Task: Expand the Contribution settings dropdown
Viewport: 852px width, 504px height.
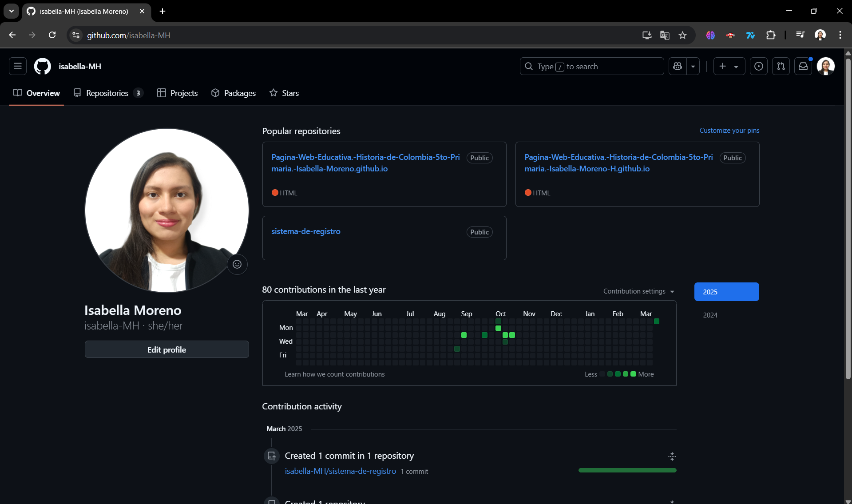Action: 638,291
